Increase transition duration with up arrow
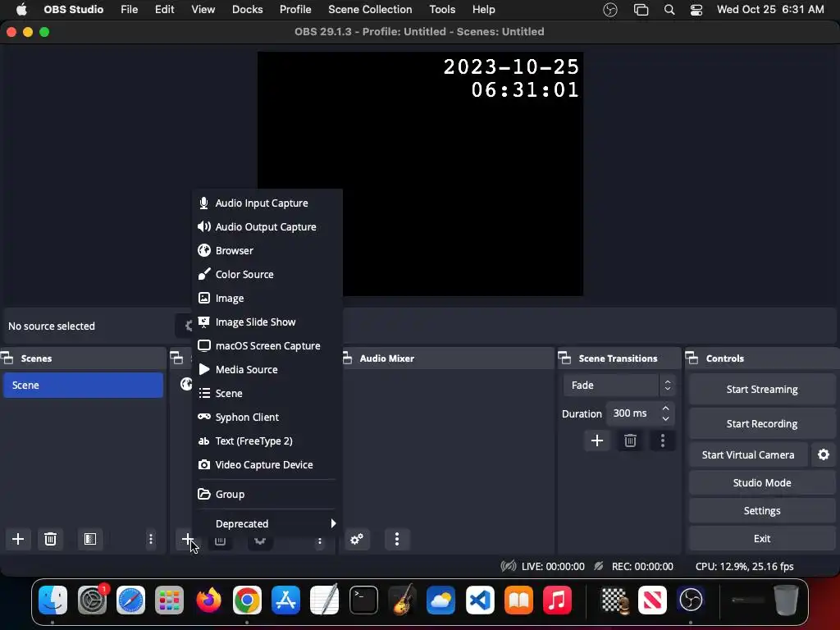 point(665,409)
